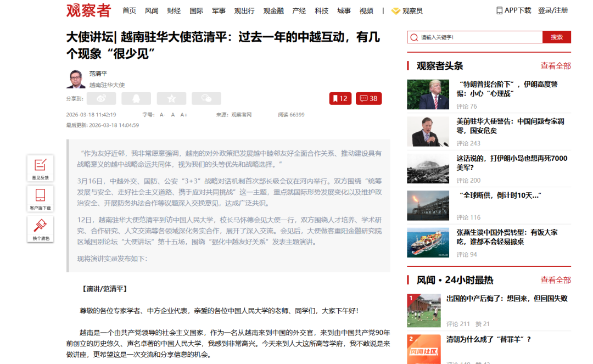Share the article via QQ icon
The image size is (593, 364).
click(136, 98)
